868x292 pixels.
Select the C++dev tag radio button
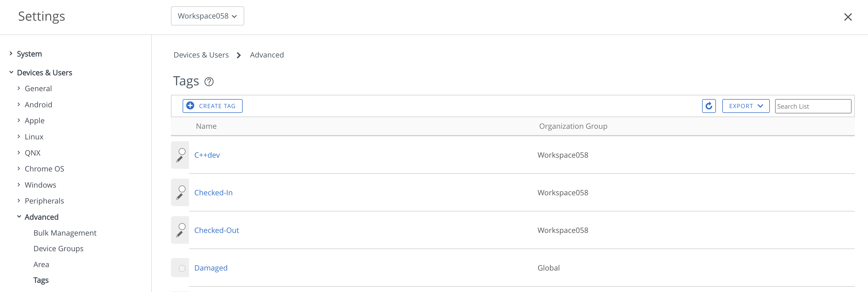[x=182, y=151]
